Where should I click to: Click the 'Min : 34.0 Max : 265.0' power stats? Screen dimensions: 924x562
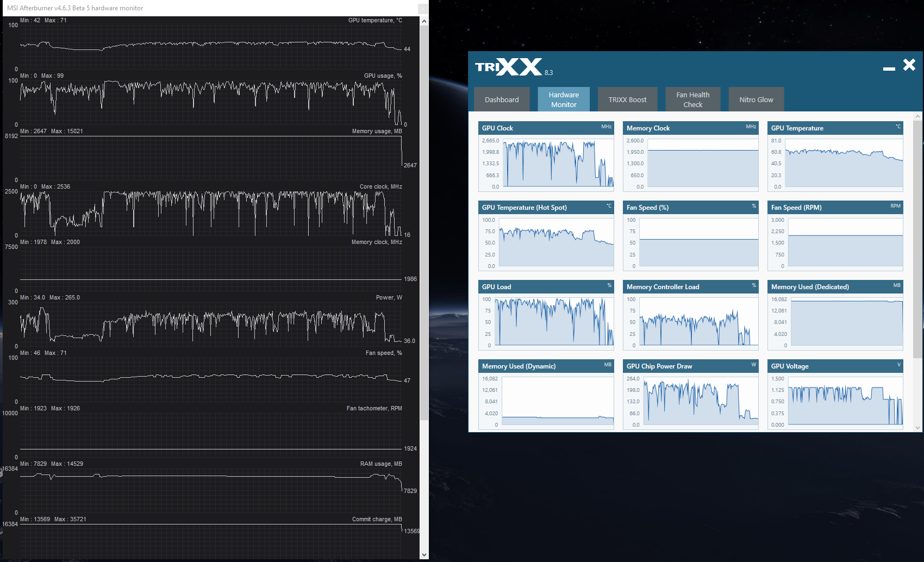pyautogui.click(x=50, y=297)
